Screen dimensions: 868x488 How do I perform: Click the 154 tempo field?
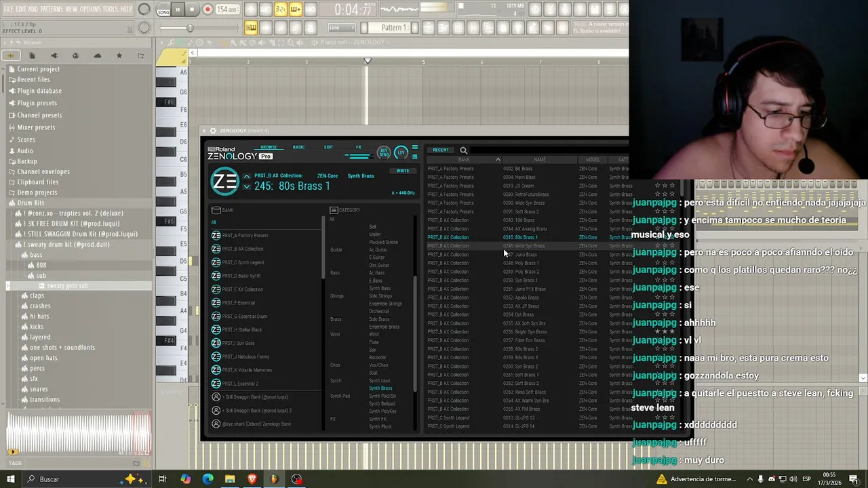pyautogui.click(x=227, y=9)
